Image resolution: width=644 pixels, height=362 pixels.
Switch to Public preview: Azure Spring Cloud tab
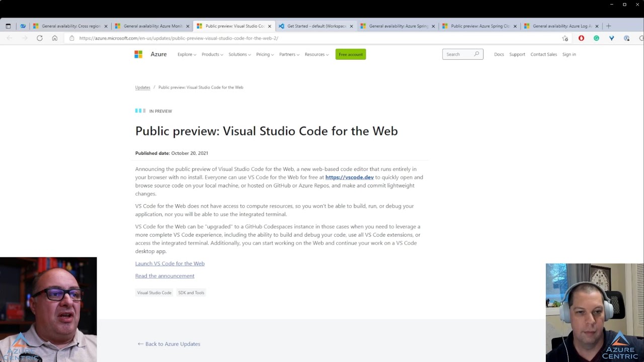[x=479, y=26]
